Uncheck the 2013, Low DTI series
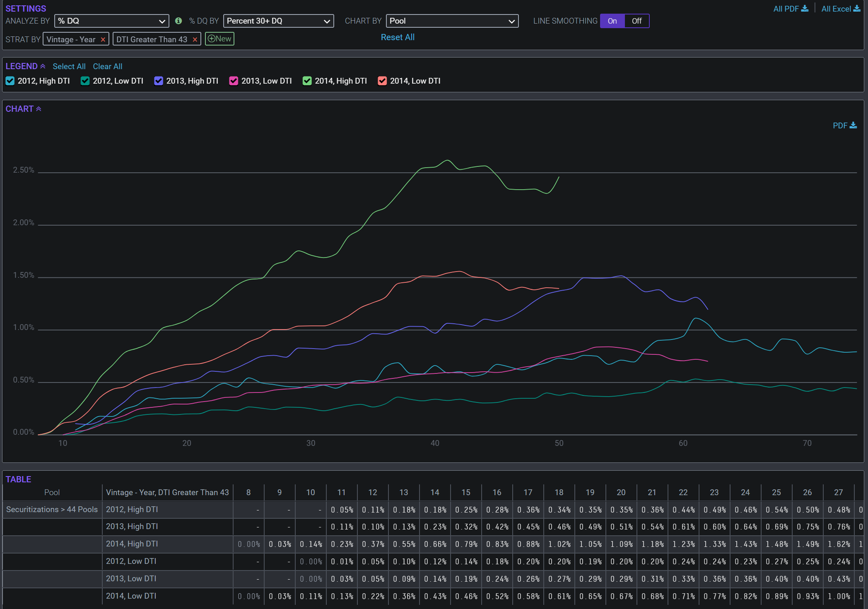Screen dimensions: 868x609 [x=234, y=81]
